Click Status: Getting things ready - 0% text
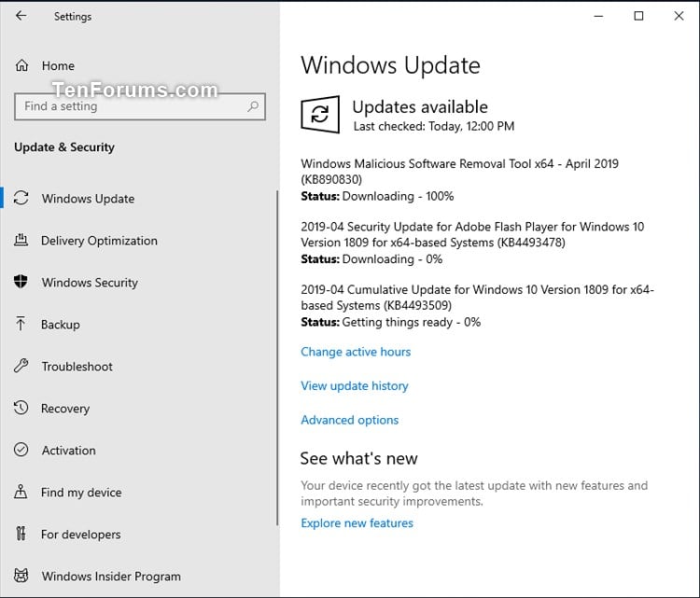 pos(391,322)
